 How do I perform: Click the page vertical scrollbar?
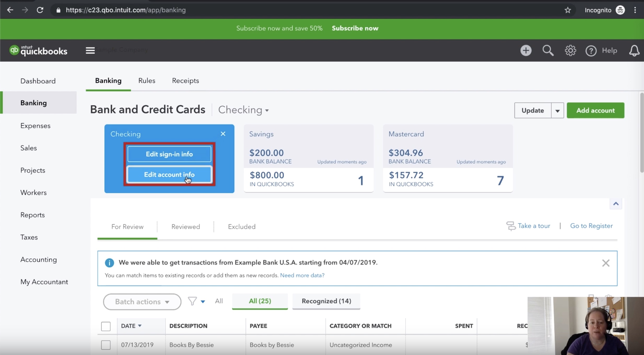click(642, 133)
